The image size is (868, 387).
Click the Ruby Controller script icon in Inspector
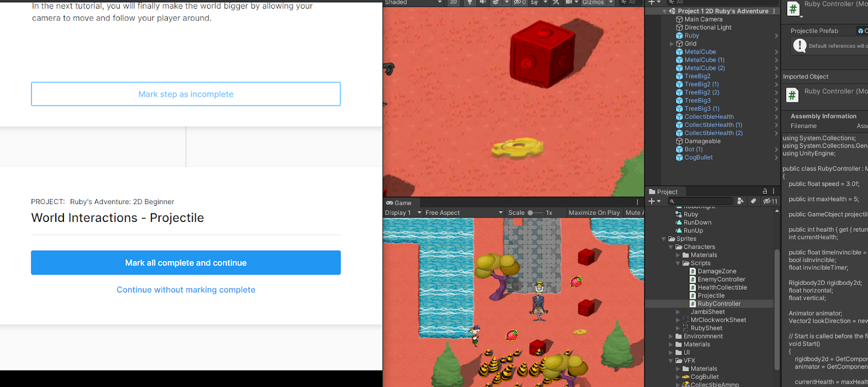tap(793, 8)
